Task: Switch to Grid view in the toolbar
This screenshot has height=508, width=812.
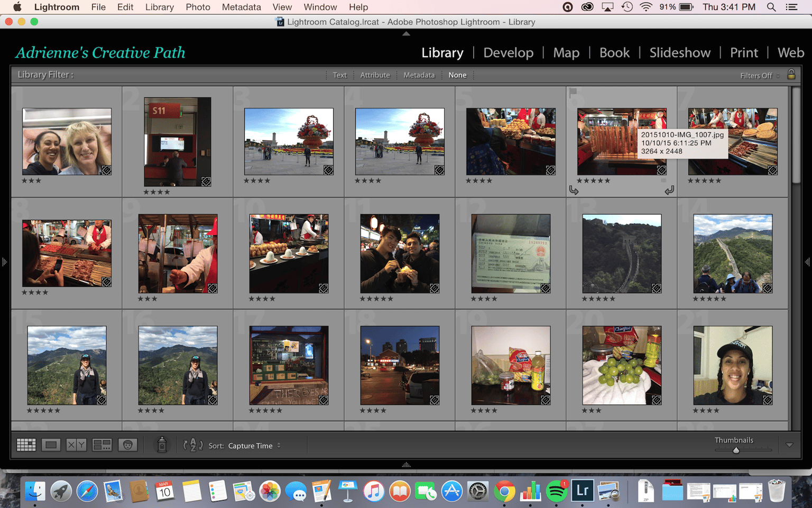Action: [x=26, y=445]
